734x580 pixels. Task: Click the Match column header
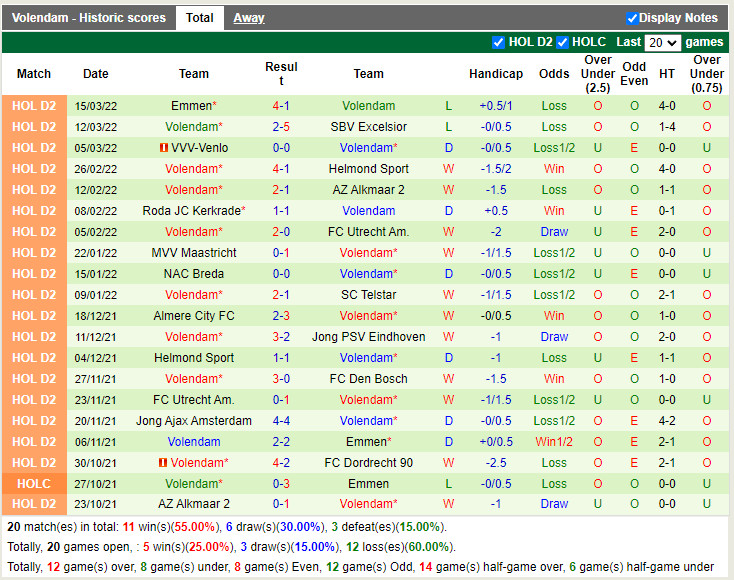pyautogui.click(x=34, y=74)
